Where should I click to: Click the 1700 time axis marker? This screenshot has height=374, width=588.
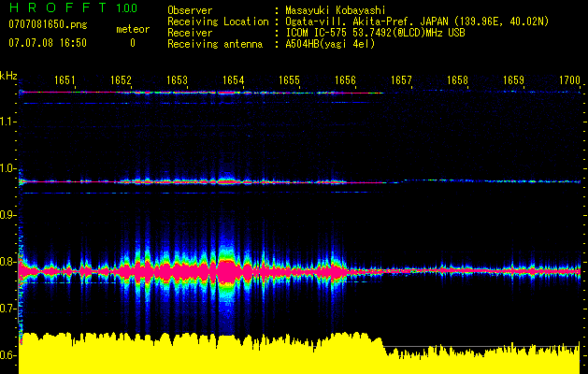(569, 80)
